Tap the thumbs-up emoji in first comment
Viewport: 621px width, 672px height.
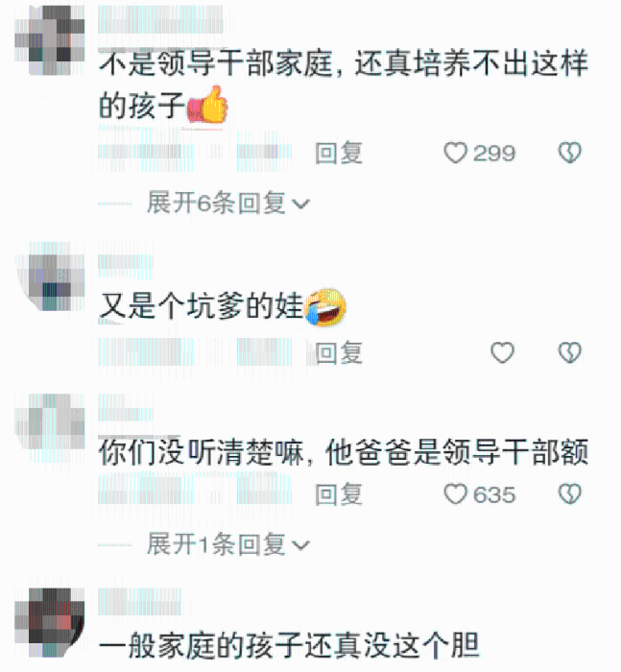tap(208, 105)
